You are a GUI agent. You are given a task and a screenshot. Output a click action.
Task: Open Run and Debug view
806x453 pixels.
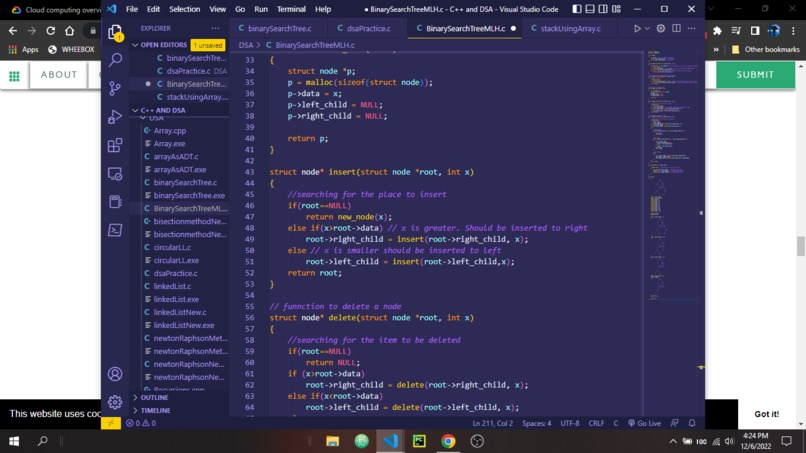(115, 117)
